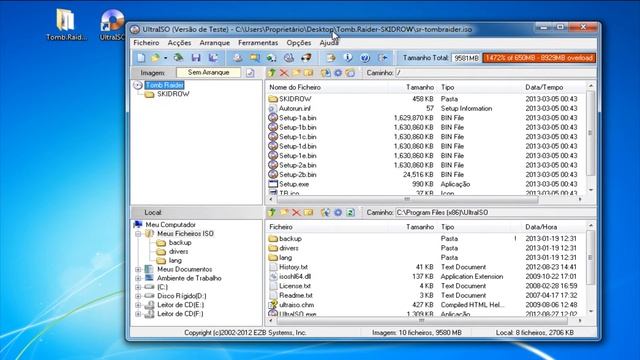640x360 pixels.
Task: Select Meu Computador in local tree
Action: point(171,225)
